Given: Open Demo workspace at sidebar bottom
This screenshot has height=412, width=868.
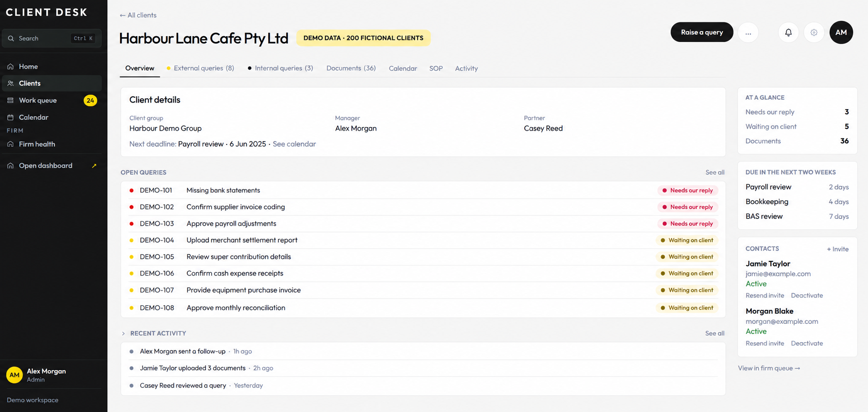Looking at the screenshot, I should coord(32,400).
